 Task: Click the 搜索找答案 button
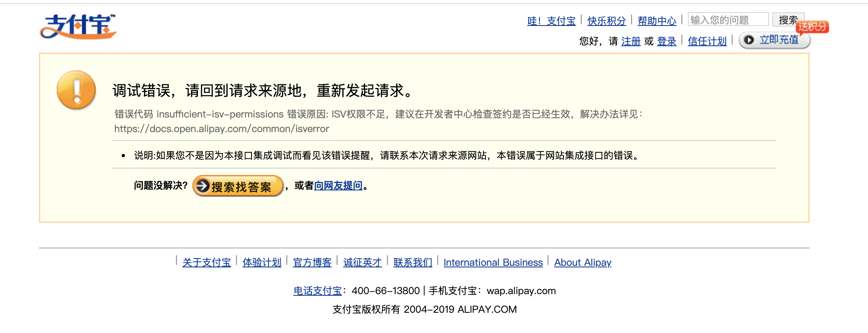coord(238,186)
